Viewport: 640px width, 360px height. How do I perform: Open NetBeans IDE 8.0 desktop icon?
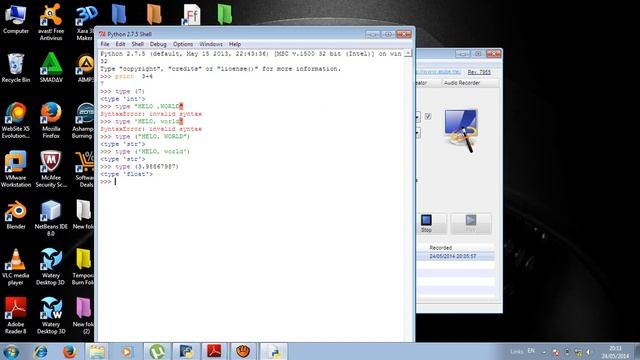pos(51,218)
